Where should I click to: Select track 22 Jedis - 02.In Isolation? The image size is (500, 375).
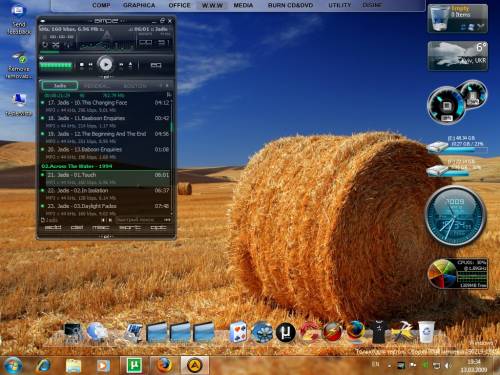[x=106, y=194]
